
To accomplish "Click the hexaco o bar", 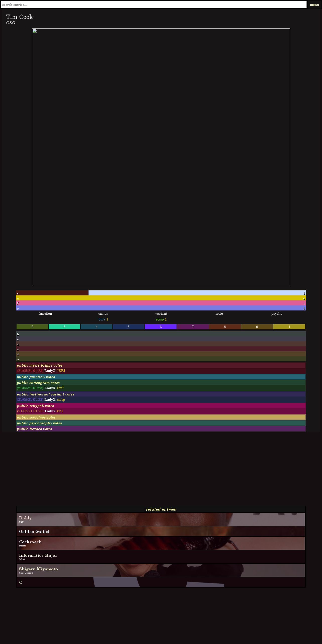I will (161, 359).
